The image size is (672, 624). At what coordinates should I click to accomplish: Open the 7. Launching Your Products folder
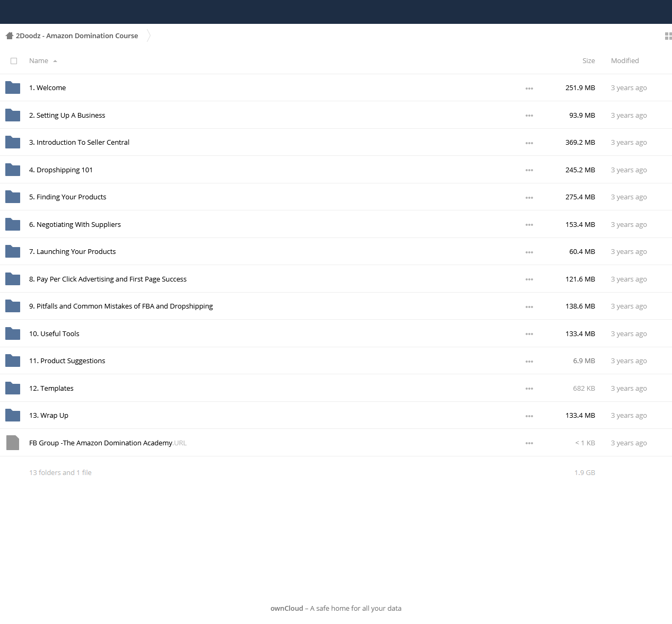73,252
